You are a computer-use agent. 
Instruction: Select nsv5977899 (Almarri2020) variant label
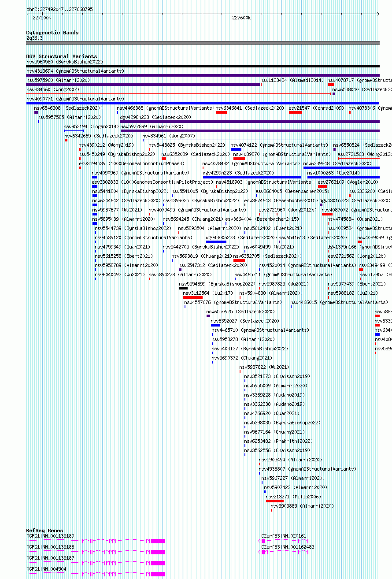point(152,126)
